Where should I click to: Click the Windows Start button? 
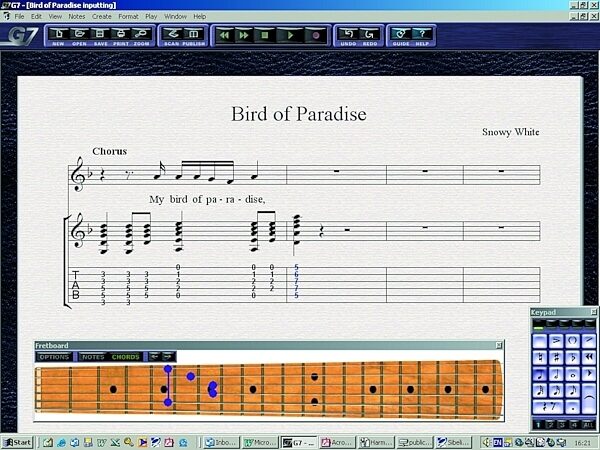pos(17,442)
